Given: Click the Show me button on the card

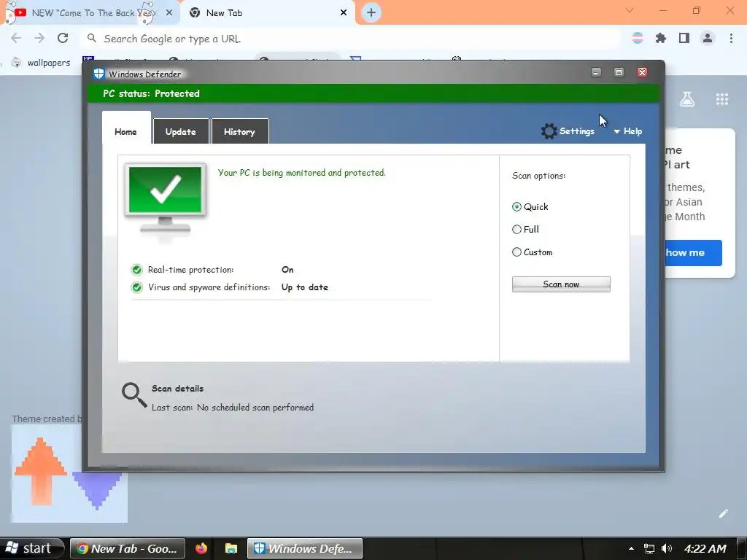Looking at the screenshot, I should point(694,253).
